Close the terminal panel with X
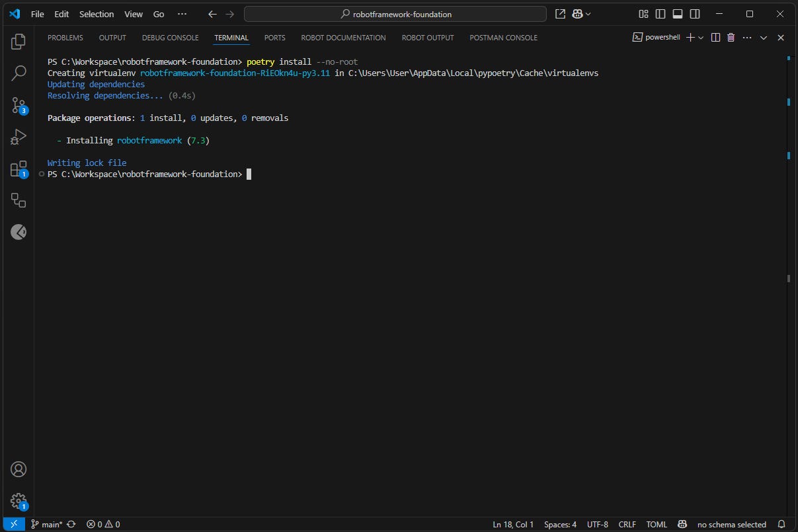The image size is (798, 532). tap(781, 38)
